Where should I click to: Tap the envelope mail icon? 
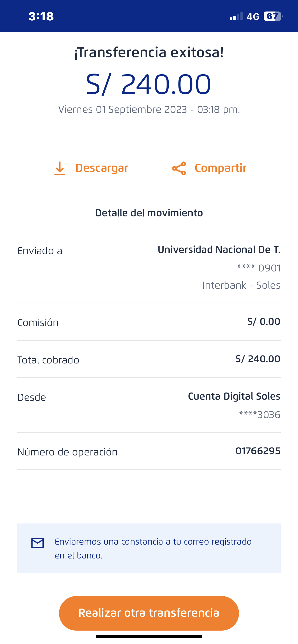click(38, 543)
